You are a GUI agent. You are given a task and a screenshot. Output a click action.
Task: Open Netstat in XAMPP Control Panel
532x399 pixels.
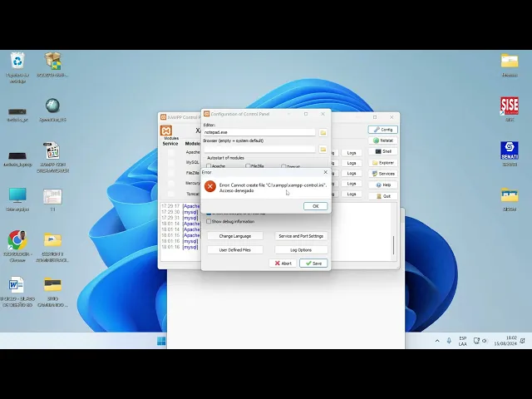pos(382,140)
